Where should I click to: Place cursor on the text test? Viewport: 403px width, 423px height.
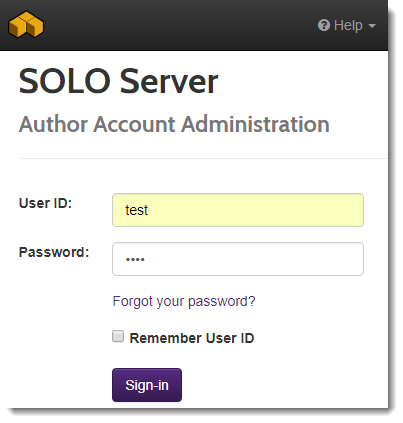tap(136, 210)
